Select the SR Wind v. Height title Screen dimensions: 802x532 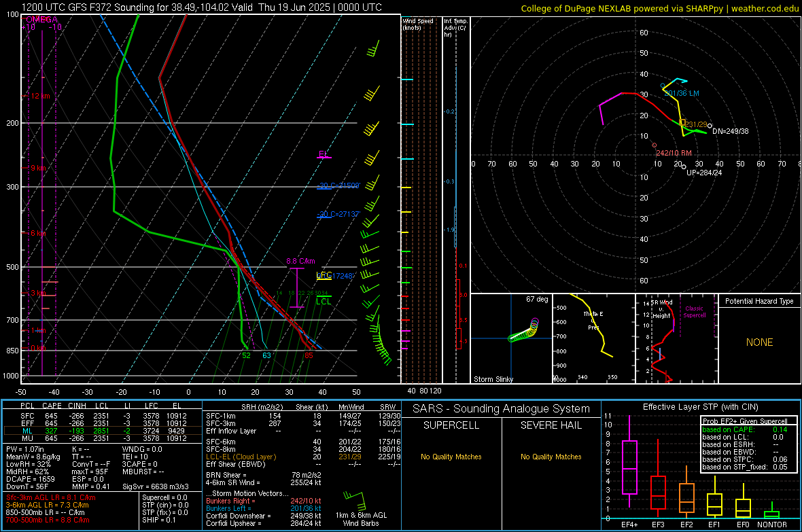661,309
